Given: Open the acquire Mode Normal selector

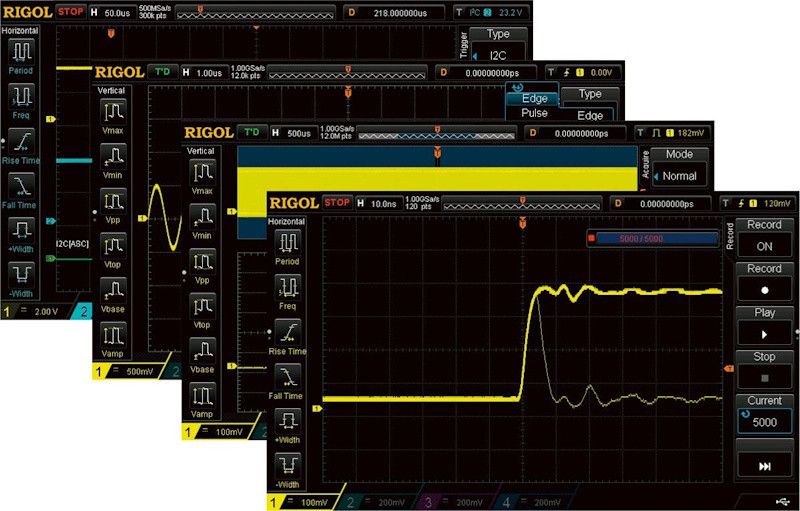Looking at the screenshot, I should pos(679,168).
